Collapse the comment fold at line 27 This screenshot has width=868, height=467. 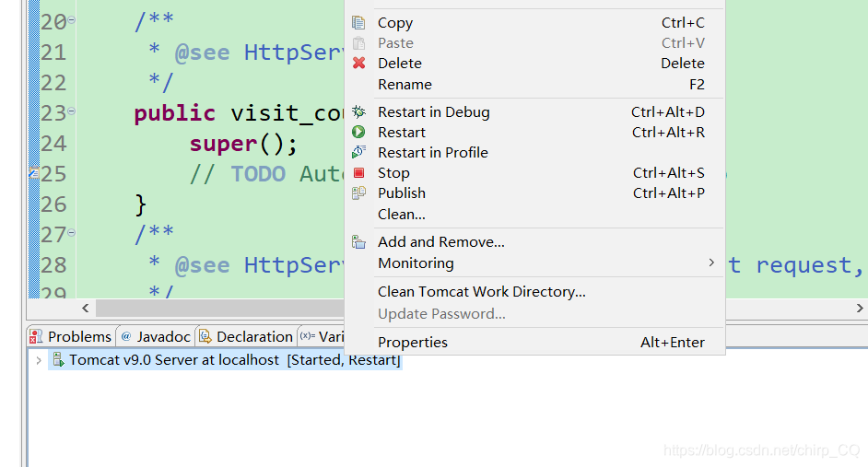71,232
